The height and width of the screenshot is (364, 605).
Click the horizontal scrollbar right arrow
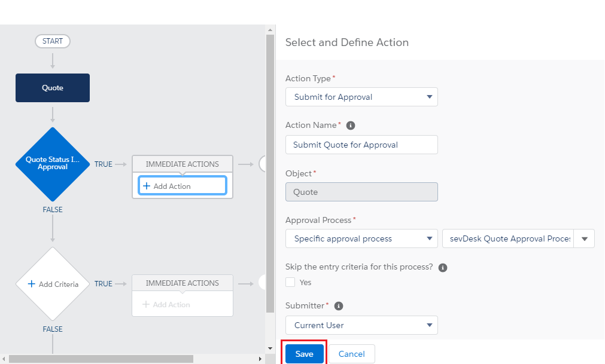click(260, 359)
